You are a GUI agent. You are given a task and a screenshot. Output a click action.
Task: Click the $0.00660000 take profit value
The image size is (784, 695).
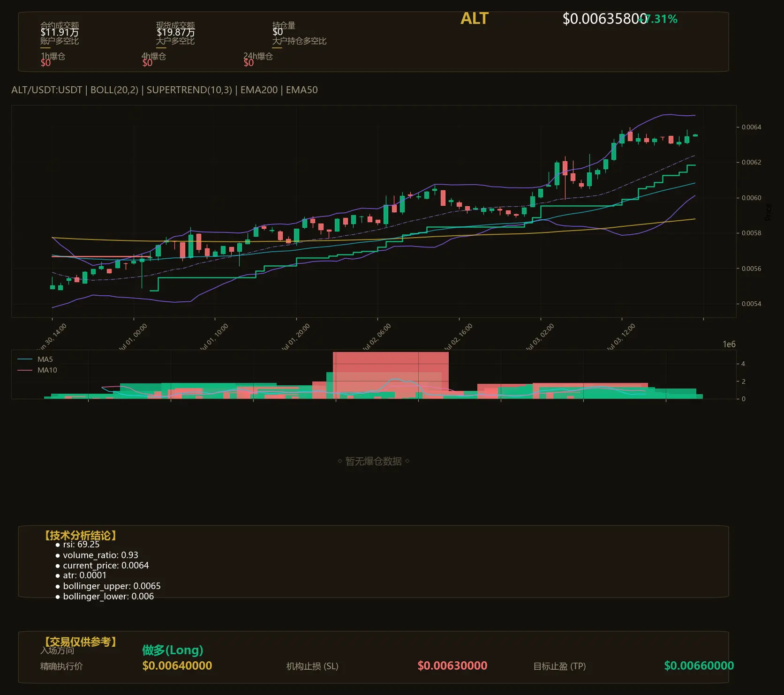(x=699, y=666)
